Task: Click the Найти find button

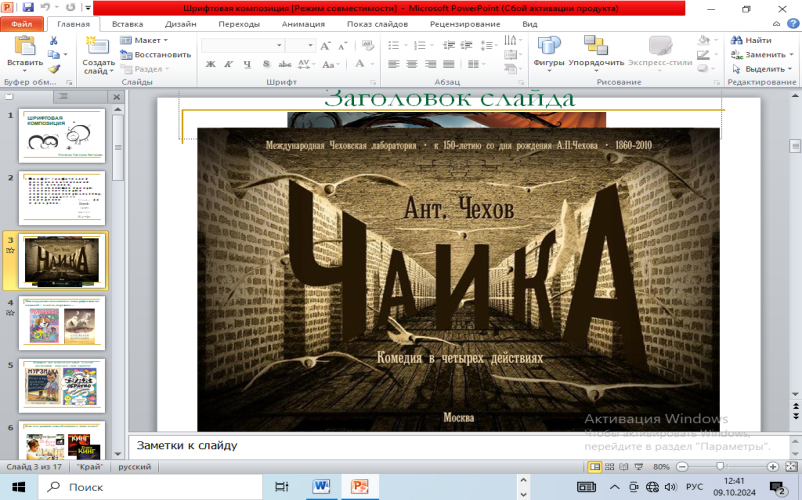Action: point(751,40)
